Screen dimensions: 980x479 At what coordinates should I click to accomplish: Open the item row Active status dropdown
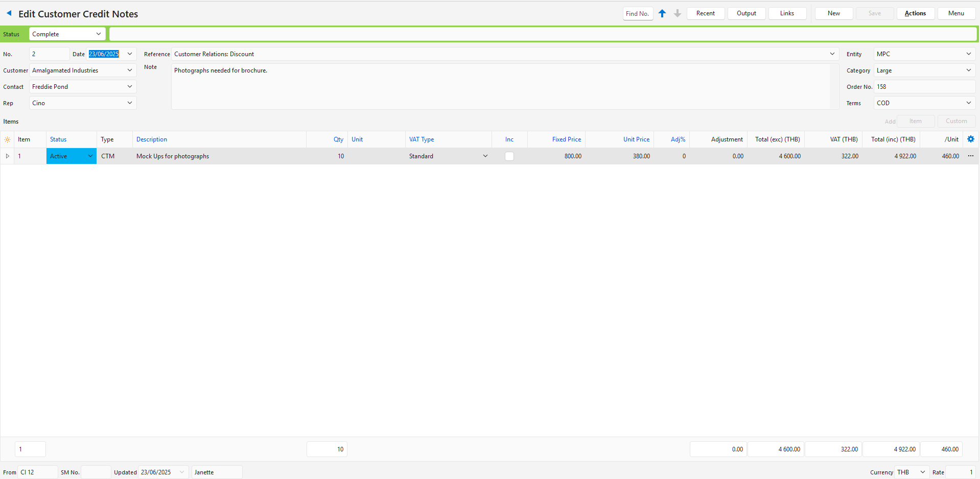tap(90, 156)
